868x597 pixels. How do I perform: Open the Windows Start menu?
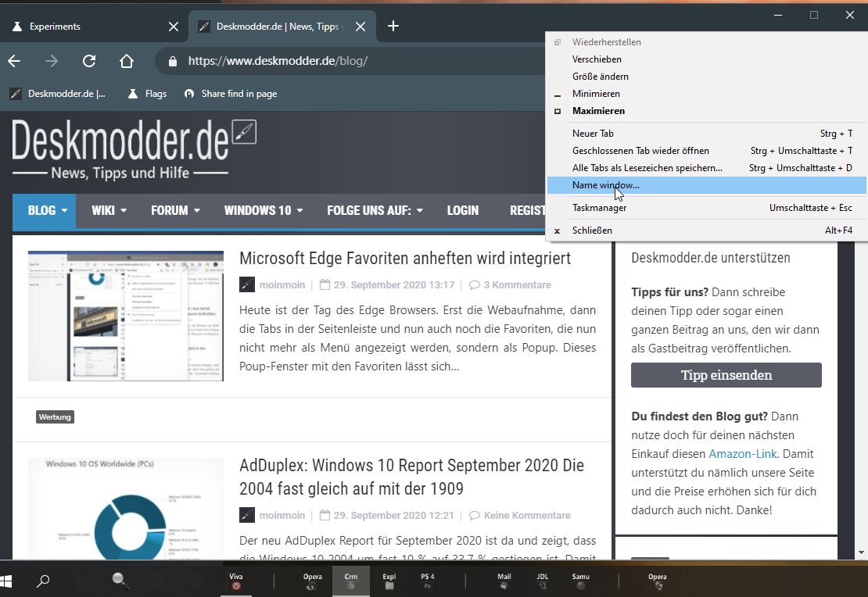tap(6, 581)
